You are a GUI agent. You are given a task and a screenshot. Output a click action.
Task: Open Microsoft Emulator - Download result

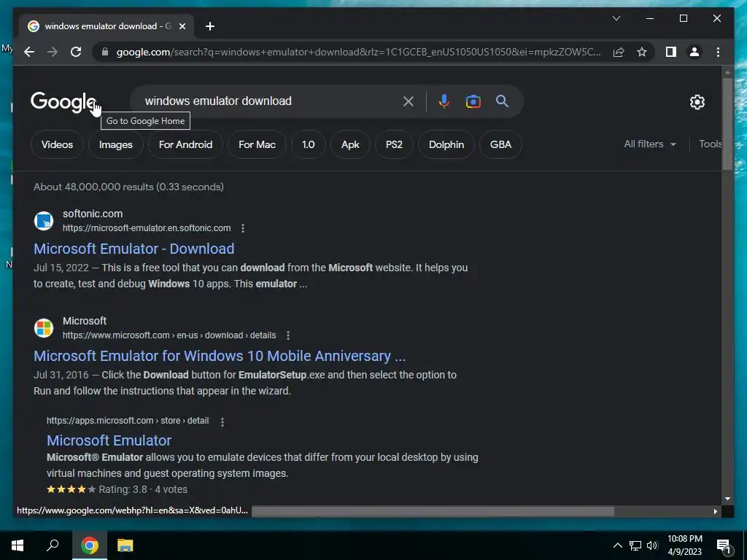click(134, 249)
